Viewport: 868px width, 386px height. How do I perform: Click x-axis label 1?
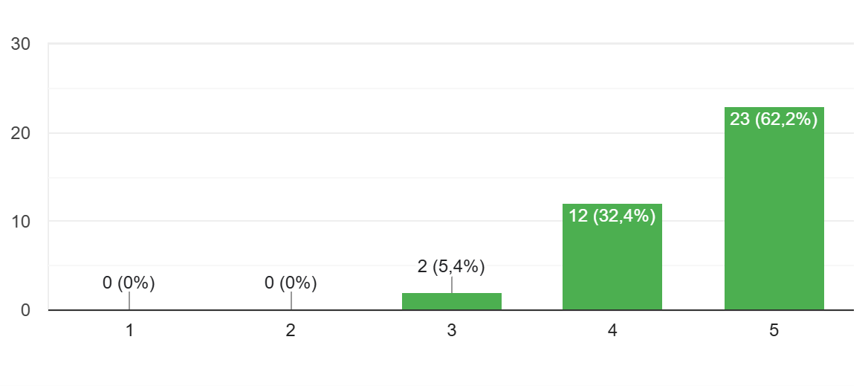pos(129,331)
